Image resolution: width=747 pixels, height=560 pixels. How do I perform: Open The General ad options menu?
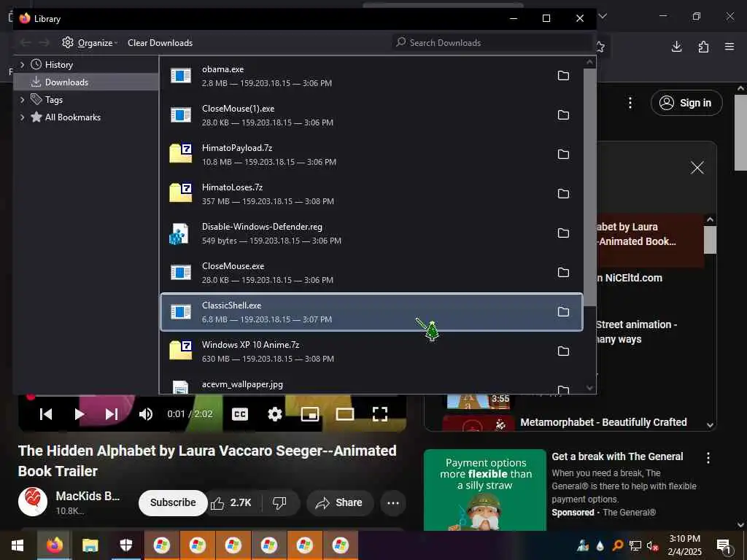coord(708,458)
